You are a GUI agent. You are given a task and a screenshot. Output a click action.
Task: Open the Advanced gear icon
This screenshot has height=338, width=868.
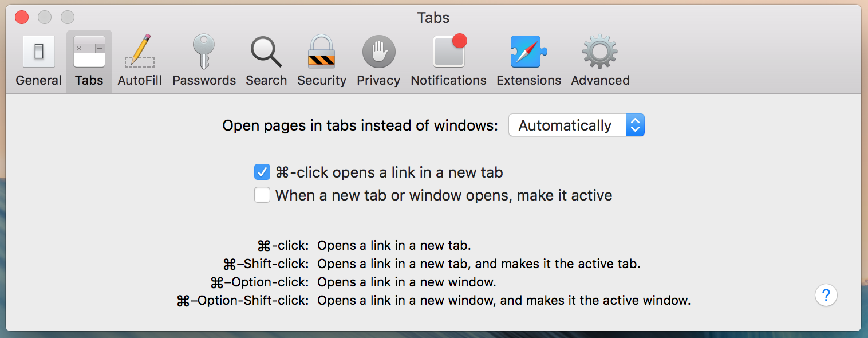pos(600,52)
